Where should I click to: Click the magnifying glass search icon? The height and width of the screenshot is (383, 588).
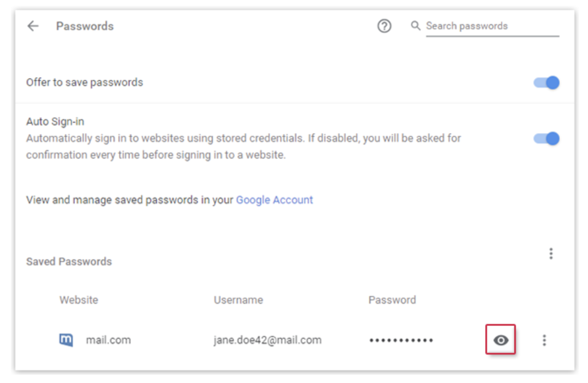[x=415, y=26]
